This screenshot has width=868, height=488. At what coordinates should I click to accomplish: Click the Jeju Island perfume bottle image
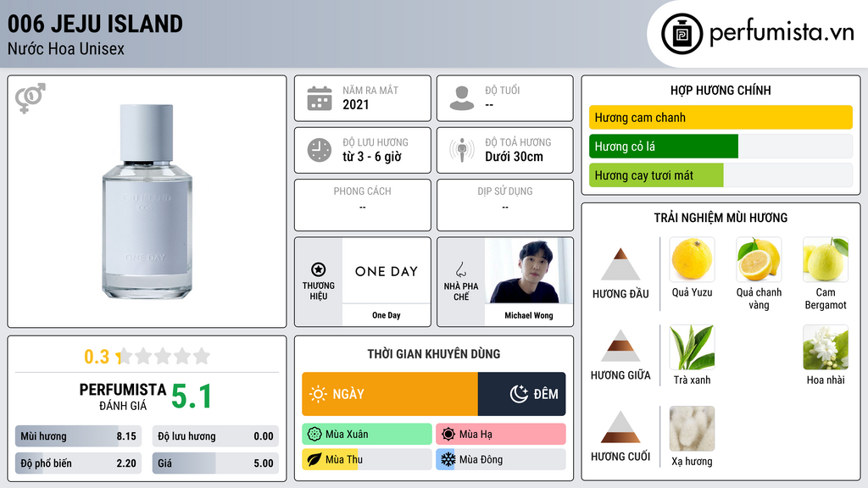click(x=147, y=202)
